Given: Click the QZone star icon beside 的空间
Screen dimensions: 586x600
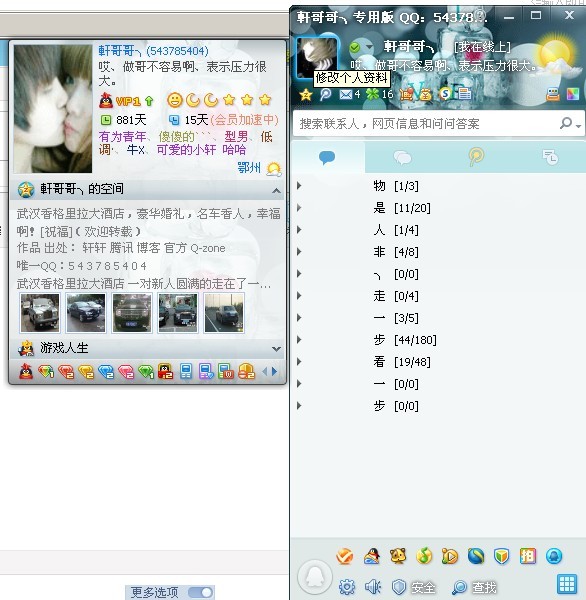Looking at the screenshot, I should [x=26, y=189].
